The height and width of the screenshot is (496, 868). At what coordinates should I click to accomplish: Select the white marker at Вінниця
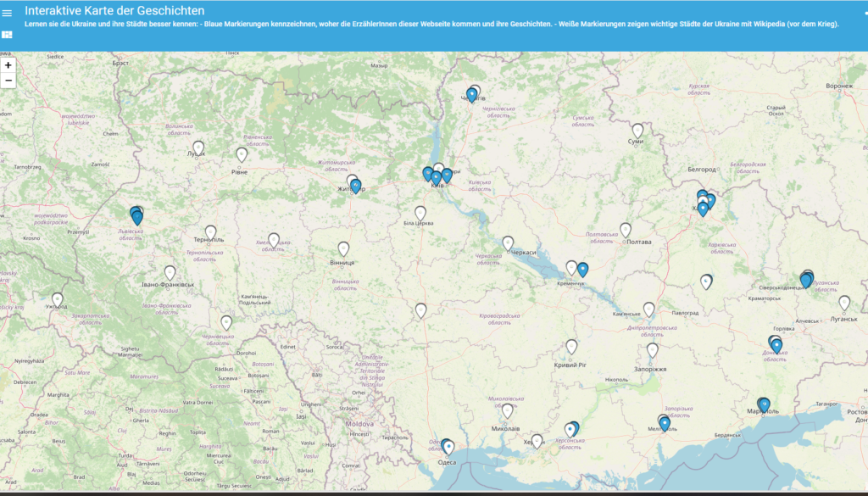tap(343, 248)
